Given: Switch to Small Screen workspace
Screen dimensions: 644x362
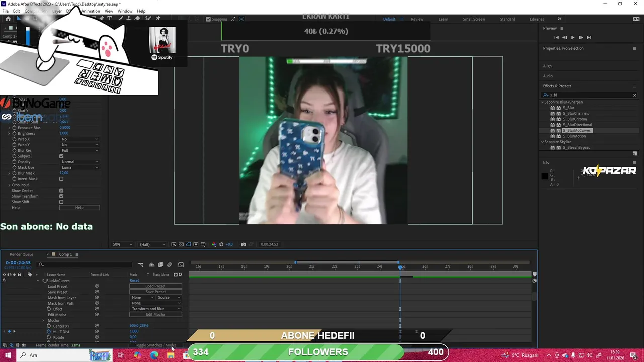Looking at the screenshot, I should pos(474,19).
